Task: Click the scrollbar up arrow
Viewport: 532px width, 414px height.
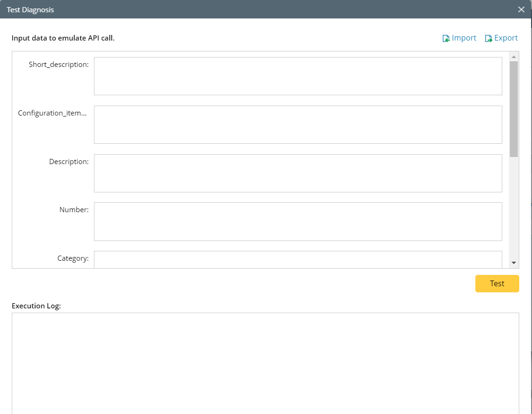Action: point(514,57)
